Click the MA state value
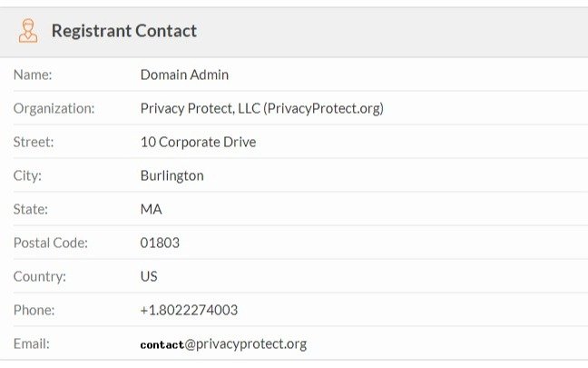Screen dimensions: 588x368 (152, 209)
